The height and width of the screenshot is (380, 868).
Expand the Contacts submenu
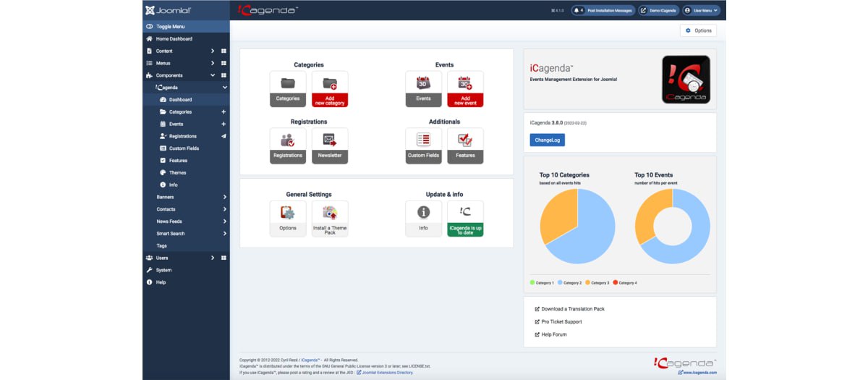[224, 209]
